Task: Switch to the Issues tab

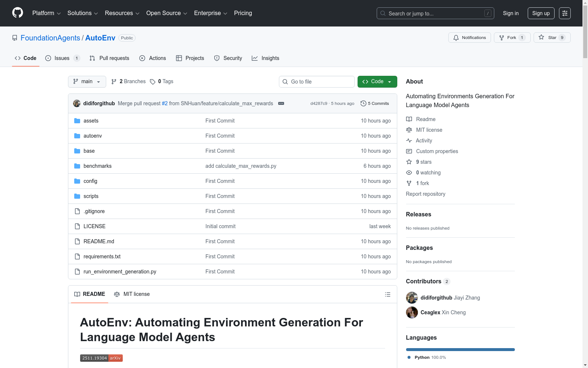Action: pos(62,58)
